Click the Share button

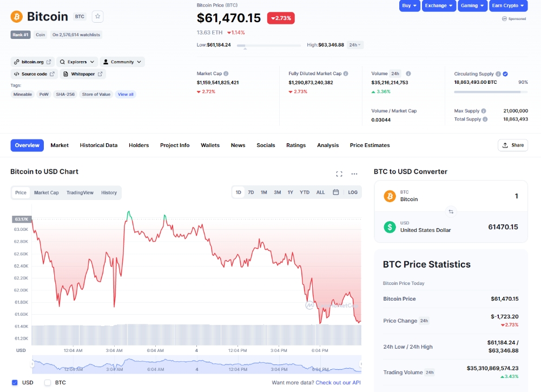pyautogui.click(x=513, y=145)
